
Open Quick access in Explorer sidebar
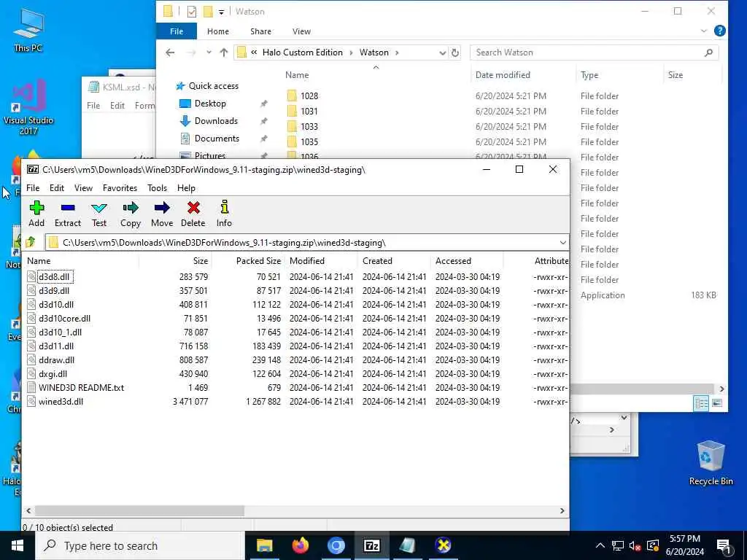(x=207, y=86)
